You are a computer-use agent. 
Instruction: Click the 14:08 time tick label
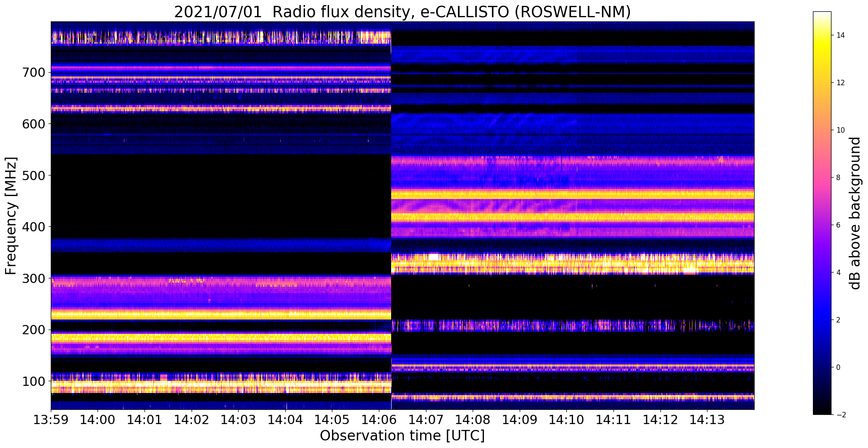coord(473,419)
